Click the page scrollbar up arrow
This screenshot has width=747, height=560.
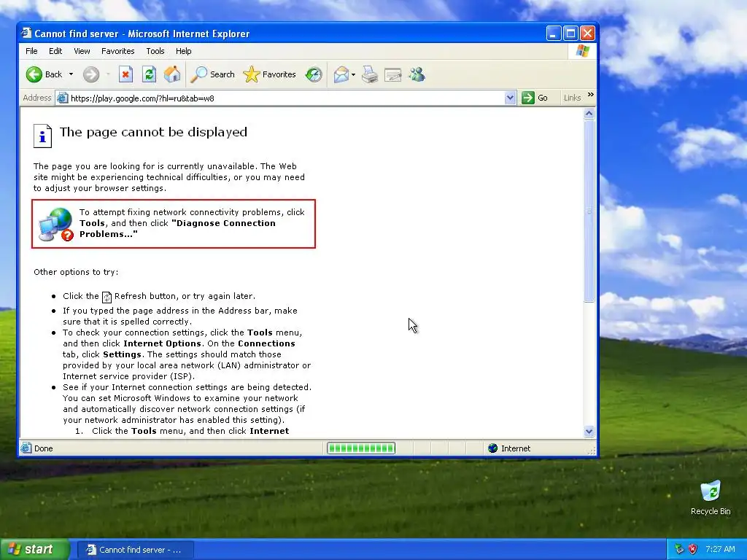pyautogui.click(x=589, y=113)
